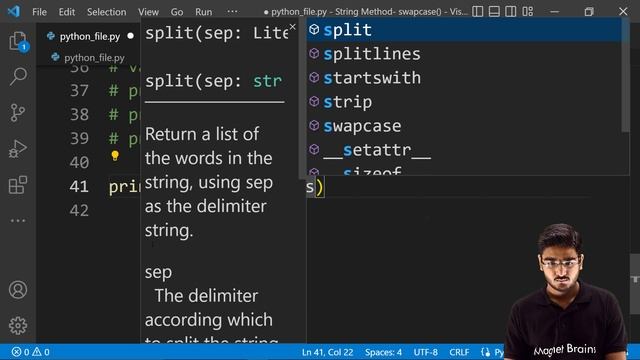The width and height of the screenshot is (640, 360).
Task: Toggle panel layout icon
Action: point(494,11)
